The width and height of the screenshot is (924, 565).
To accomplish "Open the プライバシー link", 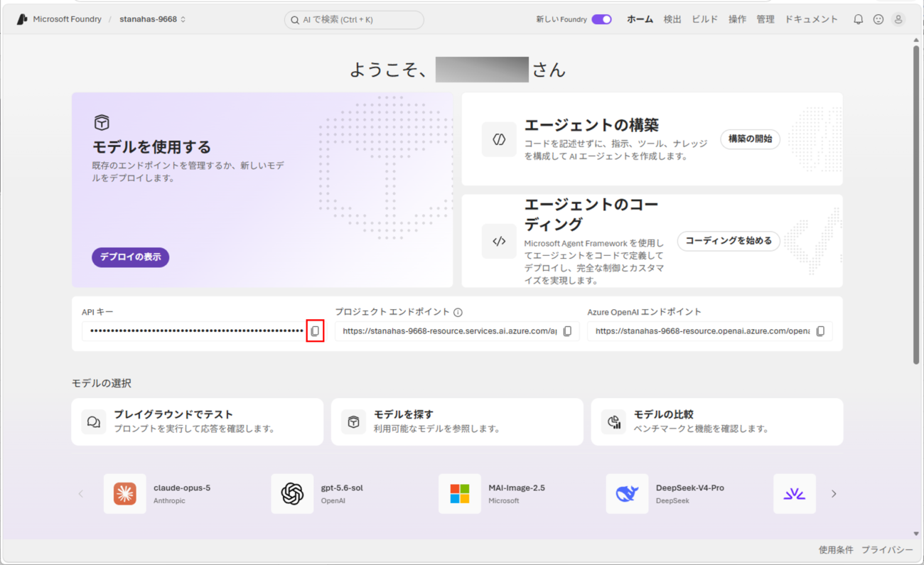I will [887, 550].
